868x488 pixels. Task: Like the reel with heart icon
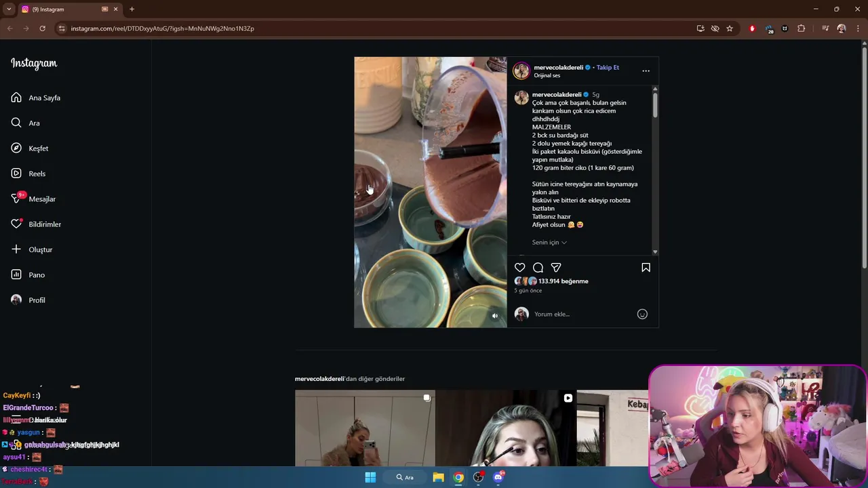(520, 268)
